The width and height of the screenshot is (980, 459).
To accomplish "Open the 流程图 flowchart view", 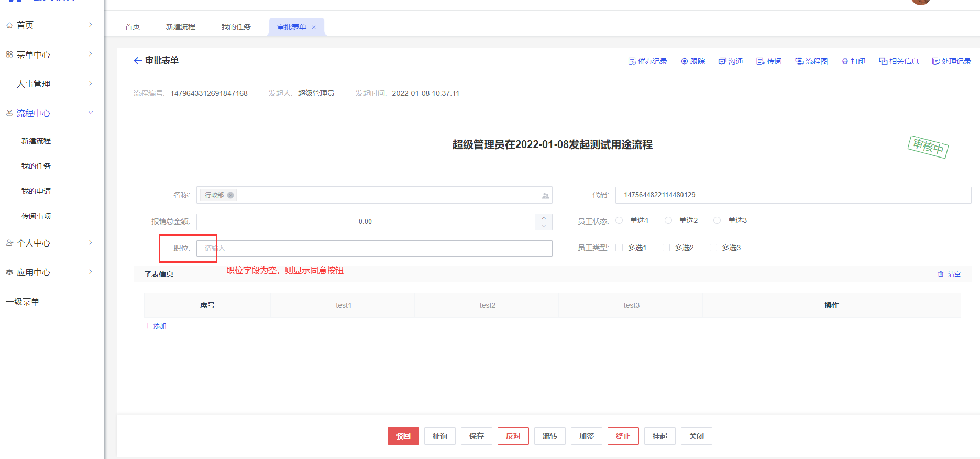I will [x=811, y=61].
